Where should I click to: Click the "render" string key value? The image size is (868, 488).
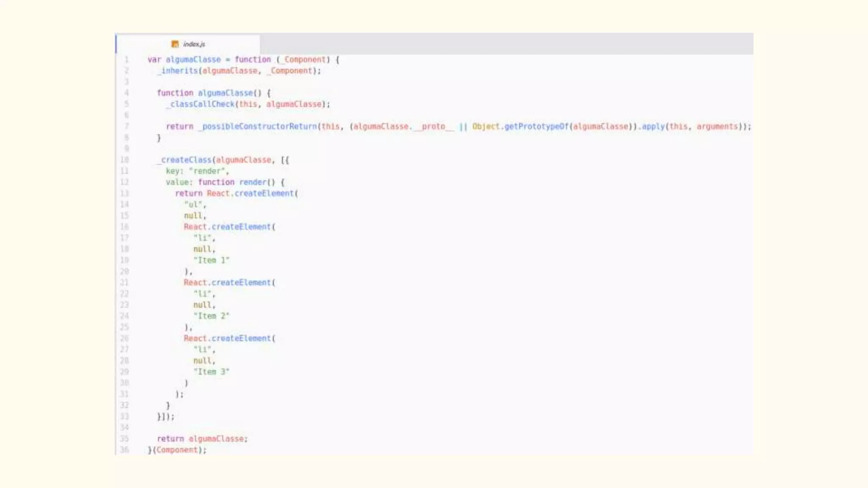click(208, 171)
